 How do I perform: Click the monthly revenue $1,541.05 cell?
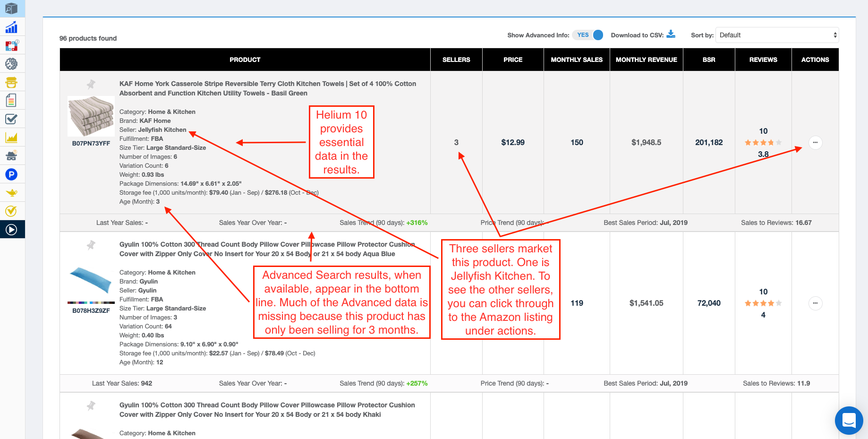[x=647, y=303]
